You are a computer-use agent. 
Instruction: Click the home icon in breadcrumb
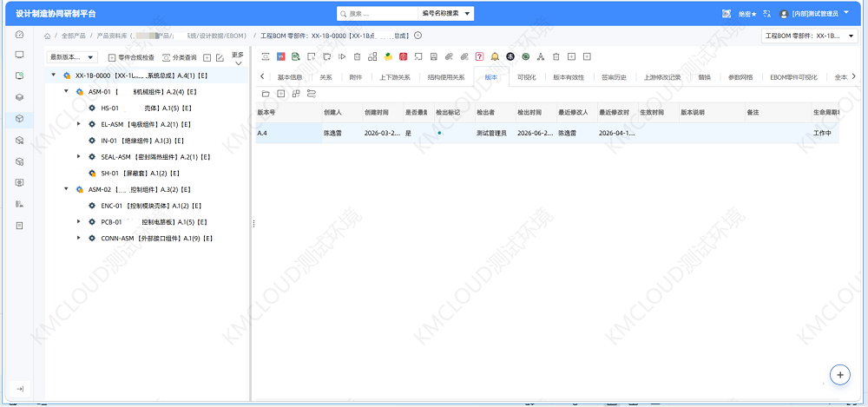[x=47, y=36]
